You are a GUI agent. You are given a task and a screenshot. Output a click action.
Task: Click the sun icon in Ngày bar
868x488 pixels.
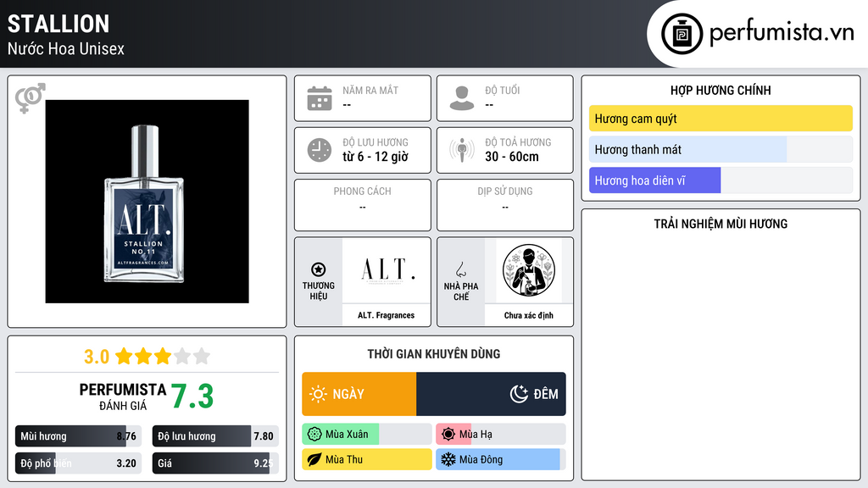pos(319,394)
